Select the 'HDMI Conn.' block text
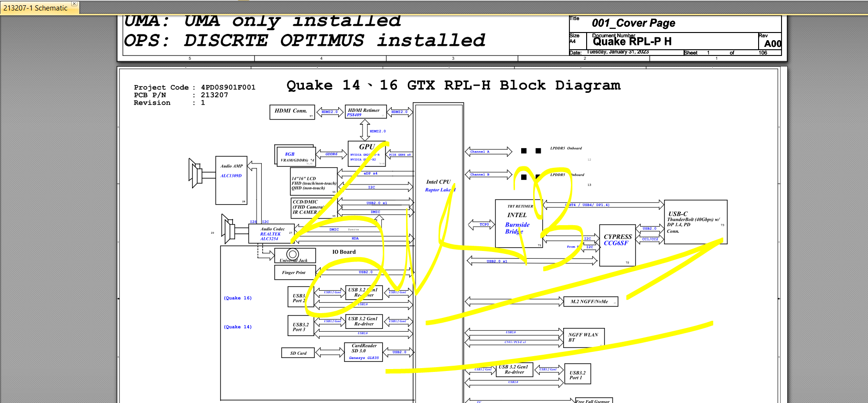The image size is (868, 403). click(x=290, y=111)
